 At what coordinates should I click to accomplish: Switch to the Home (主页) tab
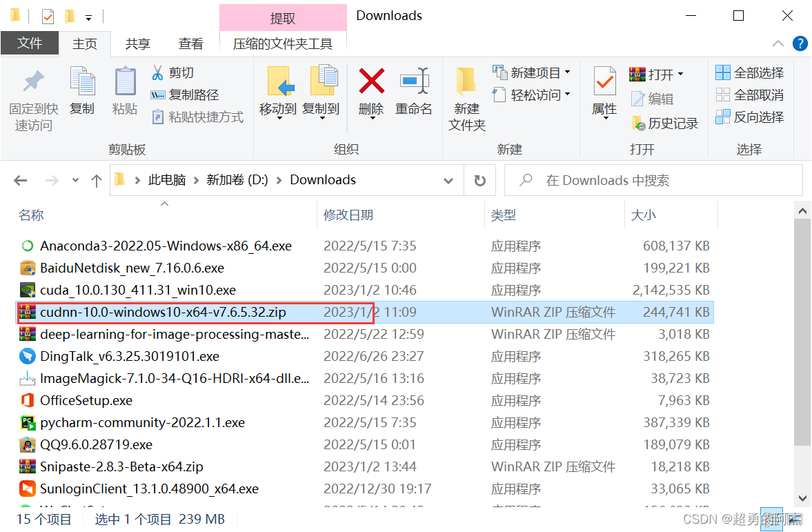tap(85, 43)
